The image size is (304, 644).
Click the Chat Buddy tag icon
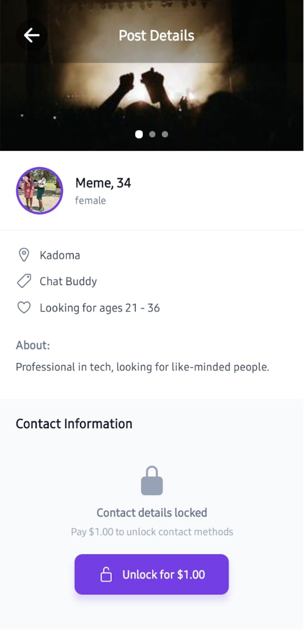24,281
